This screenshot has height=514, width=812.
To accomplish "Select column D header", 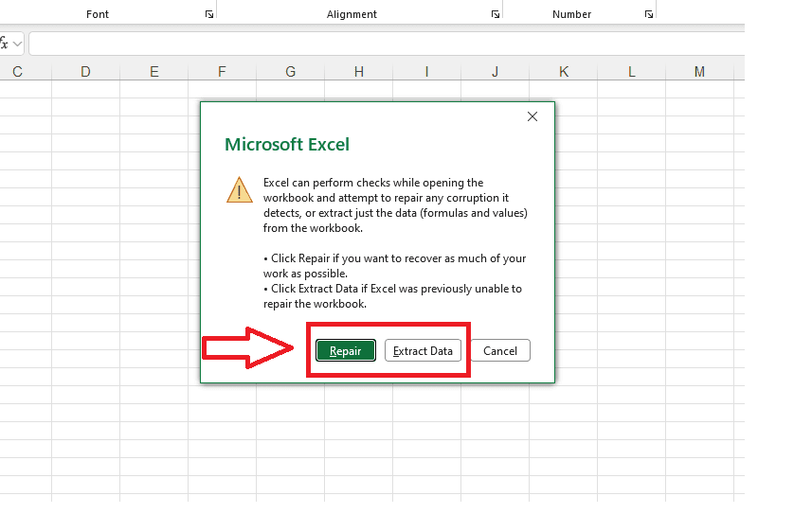I will point(85,71).
